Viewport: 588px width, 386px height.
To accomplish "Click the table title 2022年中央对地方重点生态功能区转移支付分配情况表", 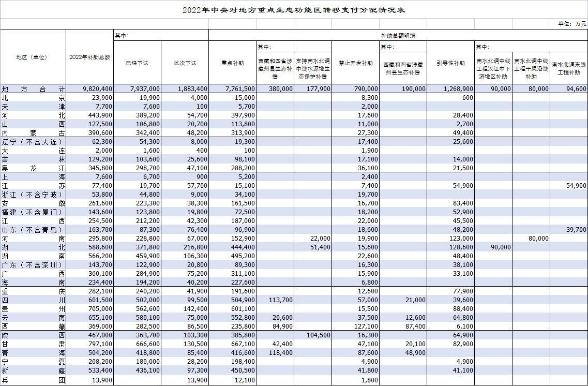I will pos(294,10).
